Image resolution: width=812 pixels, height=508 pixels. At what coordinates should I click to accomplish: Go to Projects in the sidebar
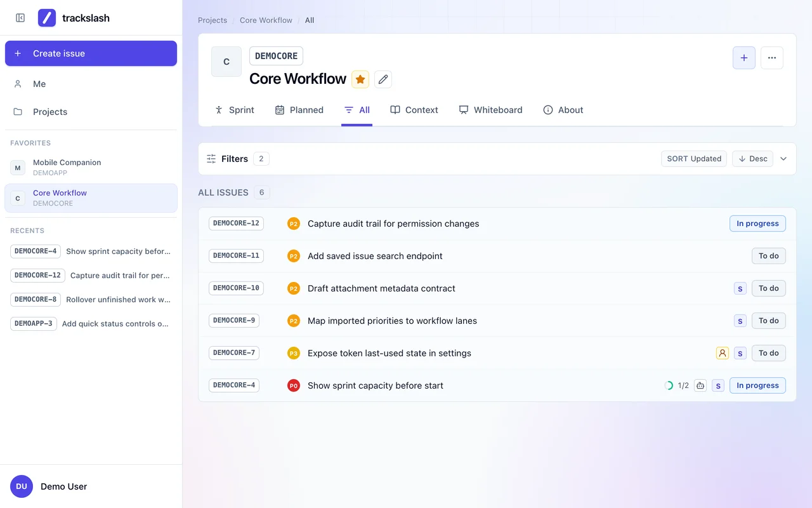pos(91,112)
